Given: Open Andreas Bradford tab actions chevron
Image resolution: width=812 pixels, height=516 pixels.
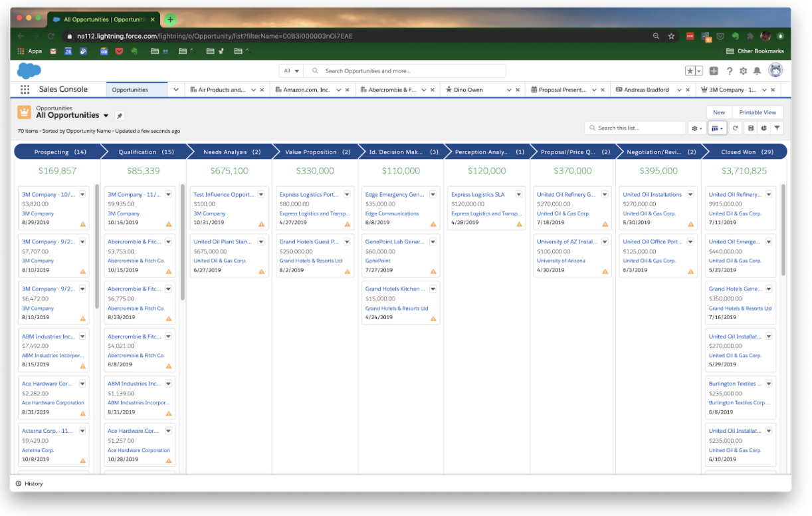Looking at the screenshot, I should (679, 90).
